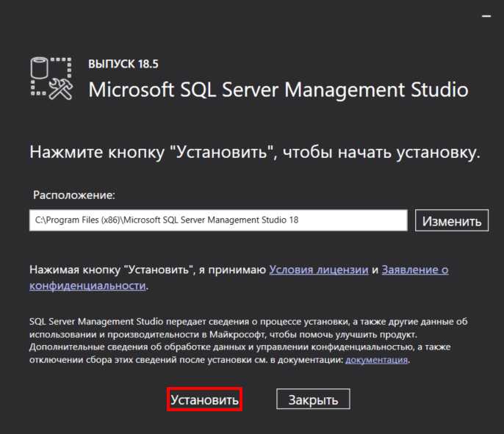
Task: Open the Заявление о link text
Action: (x=415, y=270)
